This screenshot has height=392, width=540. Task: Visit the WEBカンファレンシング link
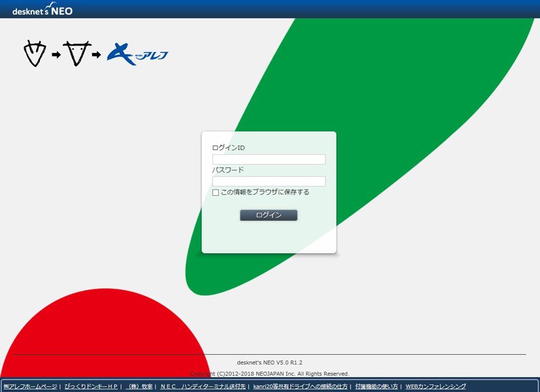(435, 387)
